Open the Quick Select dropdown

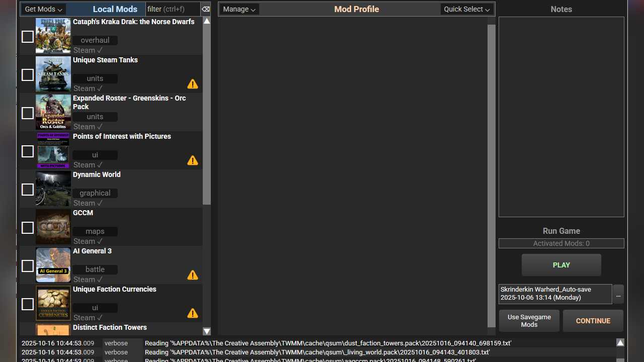[466, 9]
